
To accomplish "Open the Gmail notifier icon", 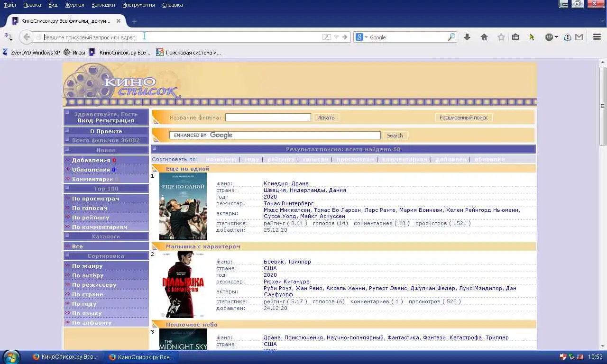I will coord(579,37).
